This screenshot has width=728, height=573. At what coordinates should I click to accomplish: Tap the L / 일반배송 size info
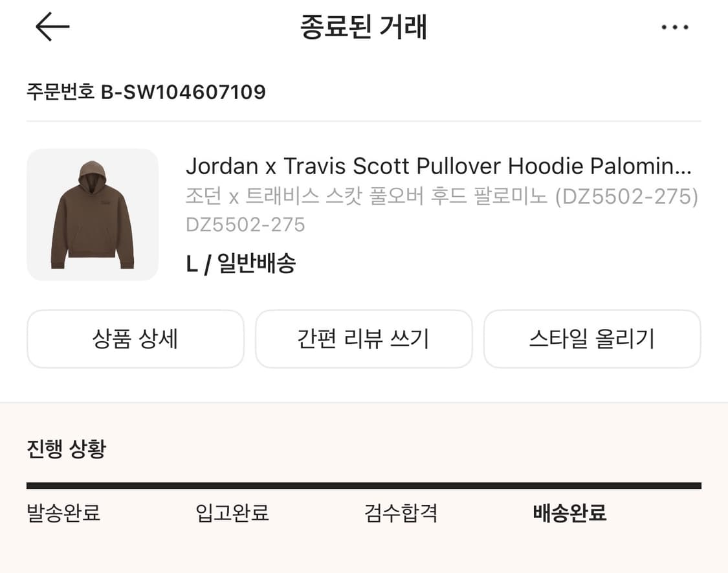tap(241, 263)
